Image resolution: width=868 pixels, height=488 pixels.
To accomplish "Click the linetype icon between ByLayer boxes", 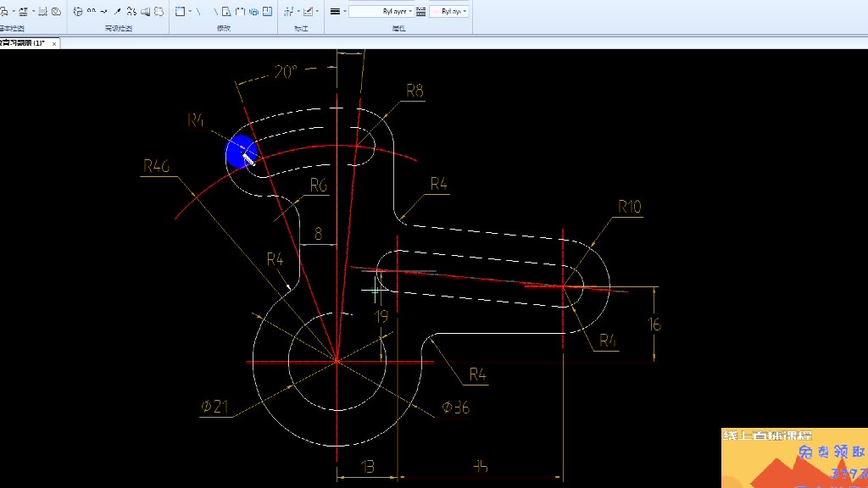I will (421, 12).
